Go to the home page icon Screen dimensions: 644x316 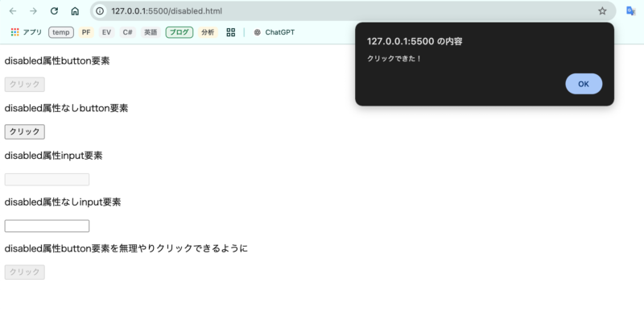click(x=75, y=11)
